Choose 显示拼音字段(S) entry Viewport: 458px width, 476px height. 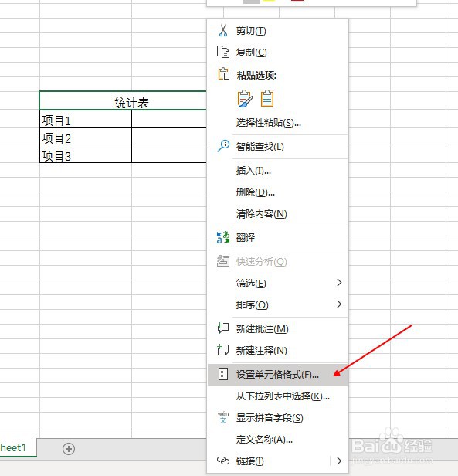click(277, 418)
